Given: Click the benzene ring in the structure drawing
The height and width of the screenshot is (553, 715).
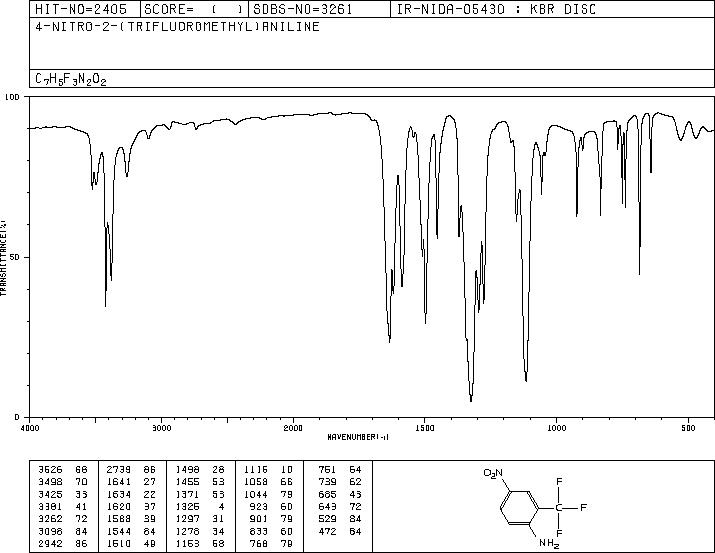Looking at the screenshot, I should click(x=520, y=507).
